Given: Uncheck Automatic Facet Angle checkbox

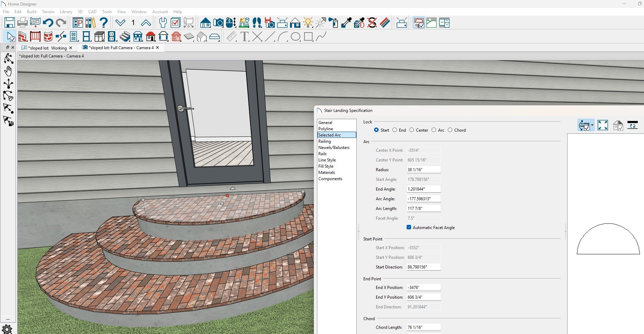Looking at the screenshot, I should [409, 227].
